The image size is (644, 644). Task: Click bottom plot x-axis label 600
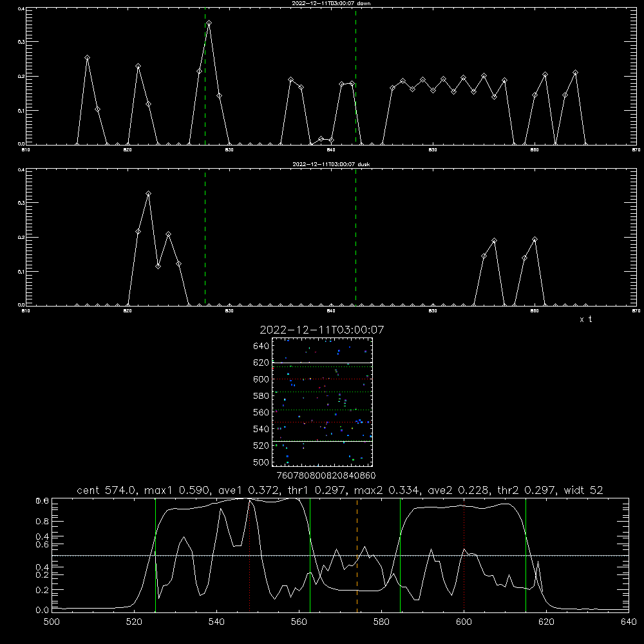(x=464, y=622)
